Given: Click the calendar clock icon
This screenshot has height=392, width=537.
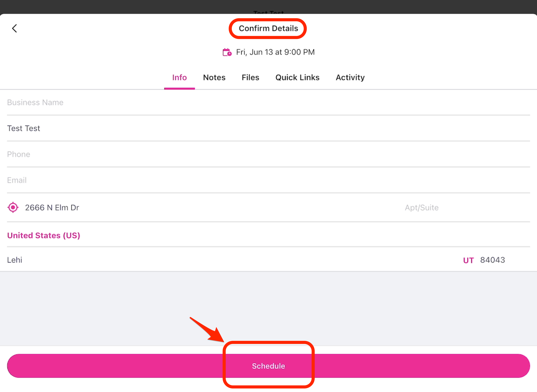Looking at the screenshot, I should 227,52.
